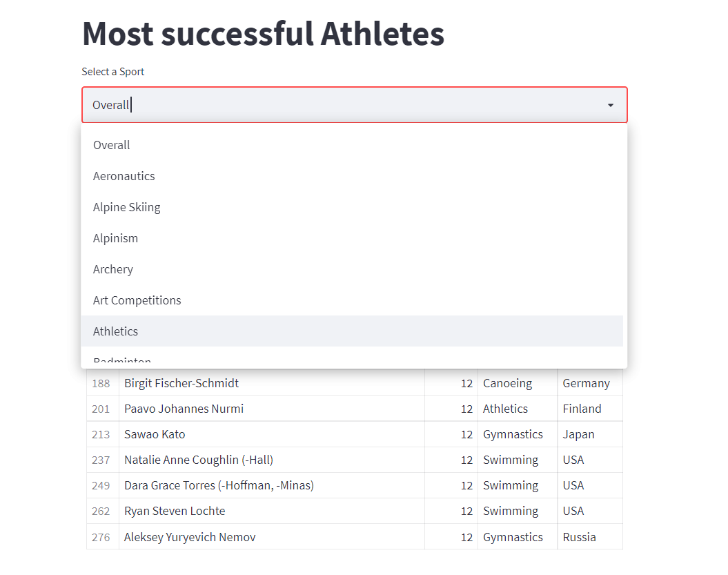Open the Select a Sport dropdown arrow
This screenshot has height=575, width=728.
(610, 105)
